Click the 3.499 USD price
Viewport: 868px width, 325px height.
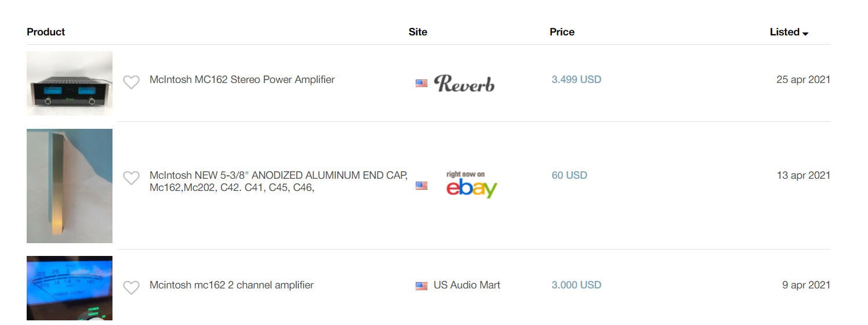coord(576,80)
